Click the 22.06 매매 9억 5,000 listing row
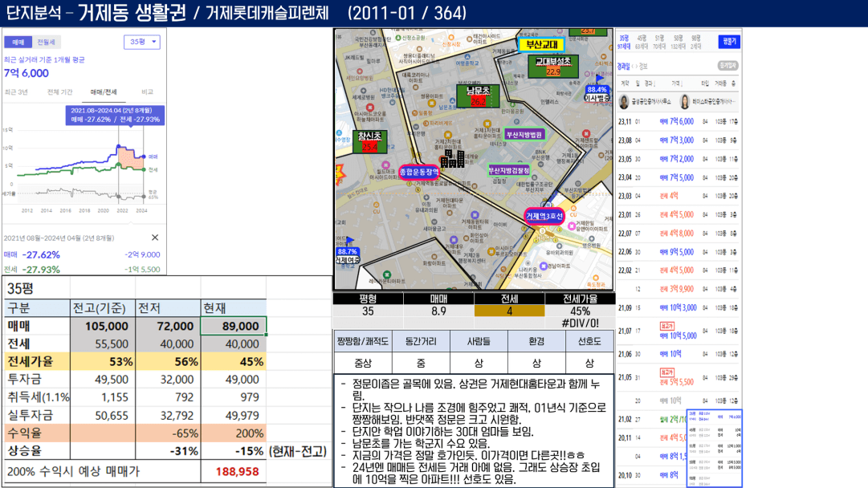The width and height of the screenshot is (868, 488). click(x=679, y=252)
